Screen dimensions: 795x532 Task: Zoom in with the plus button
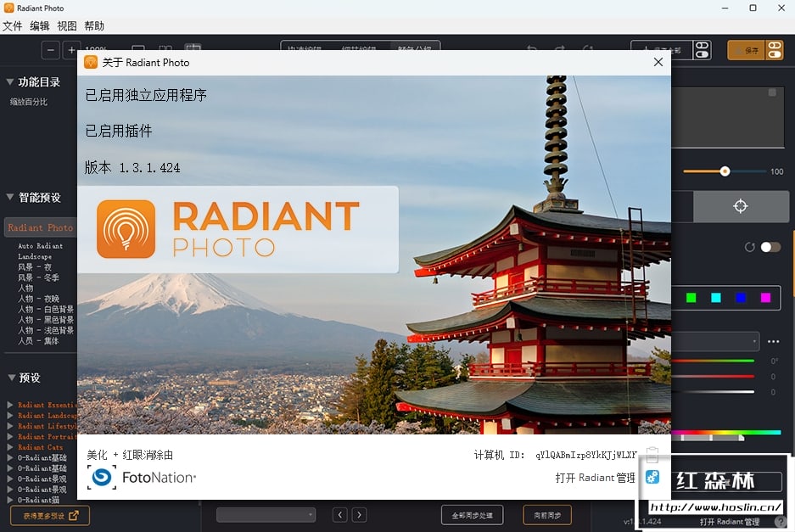[x=71, y=50]
